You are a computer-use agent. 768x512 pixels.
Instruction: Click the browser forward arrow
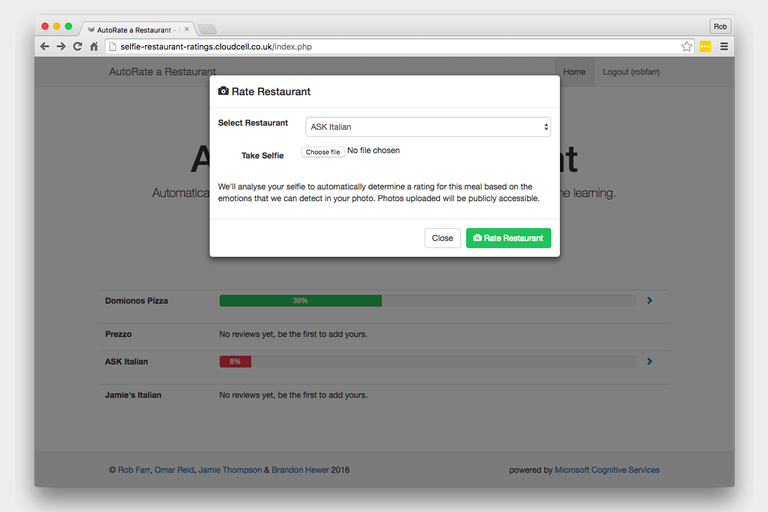pyautogui.click(x=61, y=47)
